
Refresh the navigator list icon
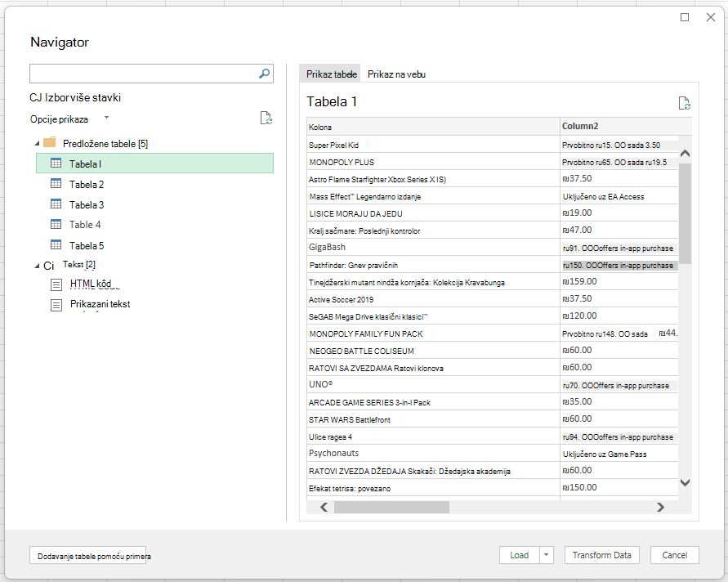coord(266,118)
